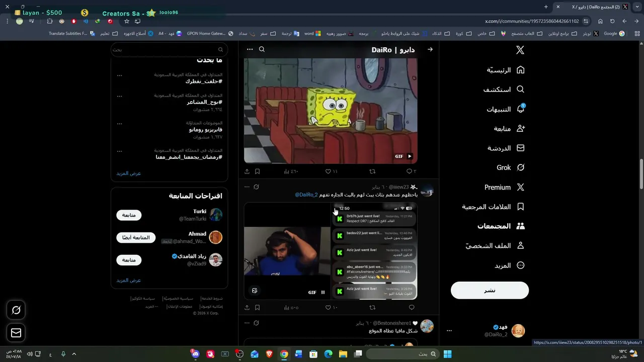
Task: Open العلامات المرجعية bookmarks
Action: tap(493, 207)
